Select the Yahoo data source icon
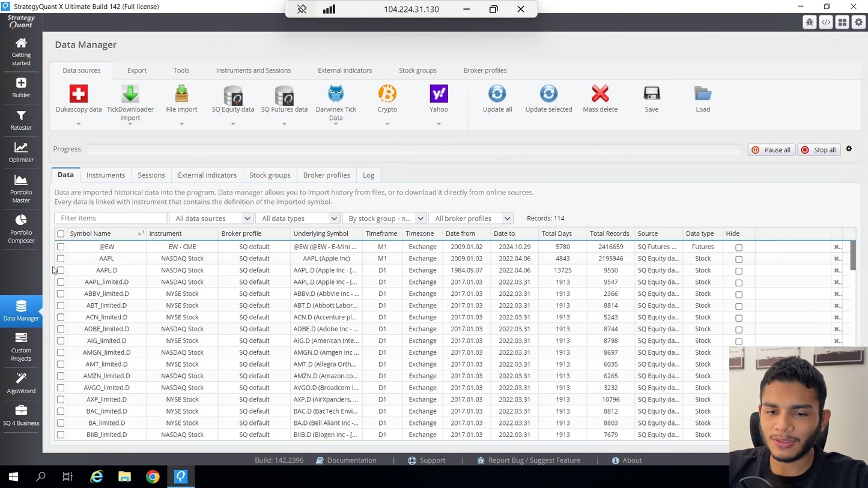Screen dimensions: 868x488 pyautogui.click(x=439, y=94)
